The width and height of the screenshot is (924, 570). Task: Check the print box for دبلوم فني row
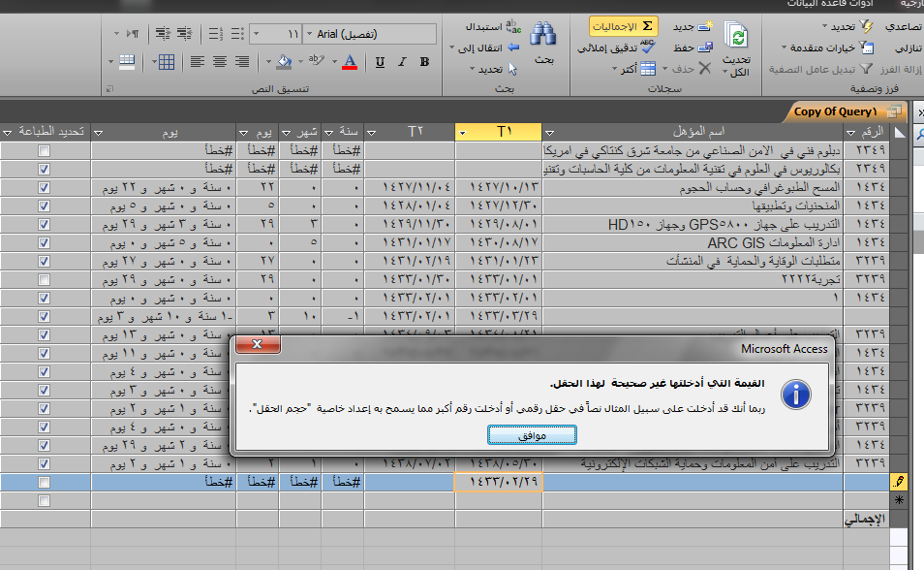[44, 151]
